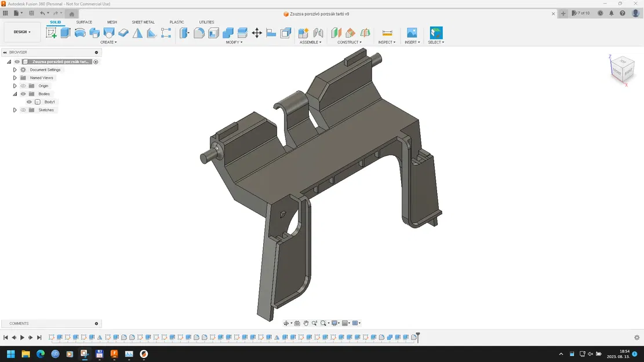This screenshot has height=362, width=644.
Task: Switch to the SURFACE tab
Action: (84, 22)
